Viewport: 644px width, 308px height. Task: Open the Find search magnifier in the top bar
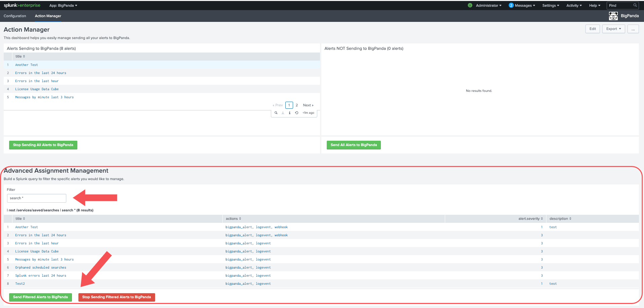point(635,5)
